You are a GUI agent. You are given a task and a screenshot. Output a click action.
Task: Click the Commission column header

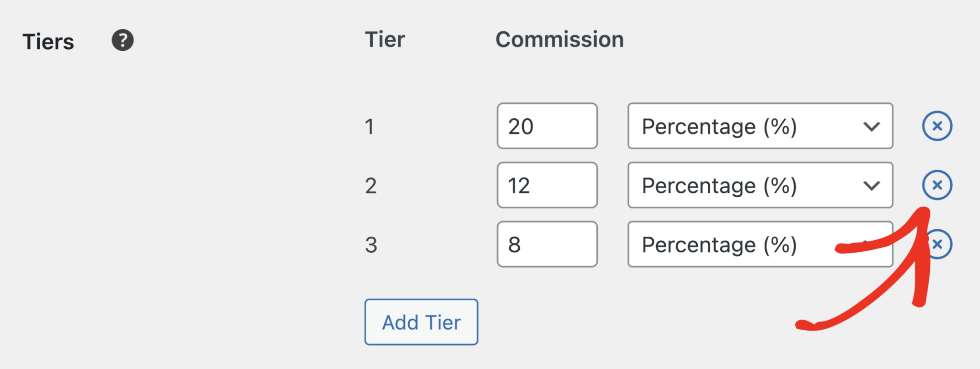[x=559, y=40]
